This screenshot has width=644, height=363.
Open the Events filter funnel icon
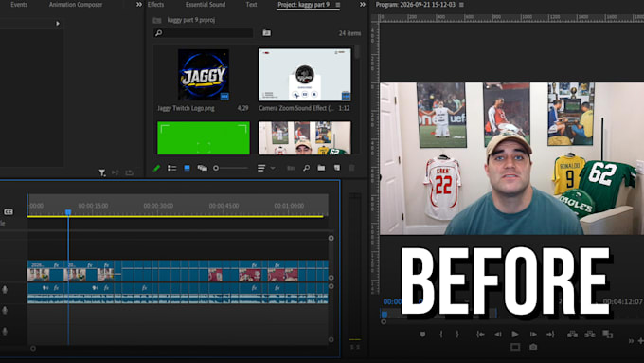click(102, 173)
